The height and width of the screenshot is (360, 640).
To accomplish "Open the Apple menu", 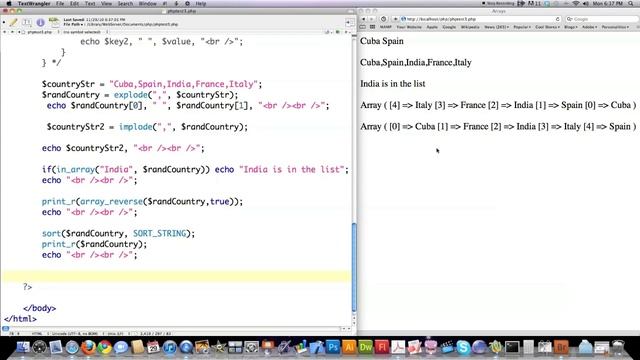I will point(9,3).
